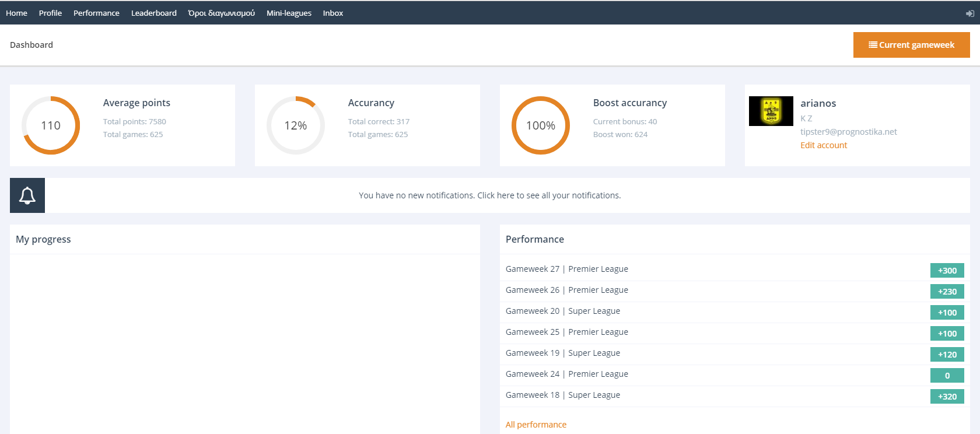Open the Leaderboard page
This screenshot has width=980, height=434.
pos(153,13)
